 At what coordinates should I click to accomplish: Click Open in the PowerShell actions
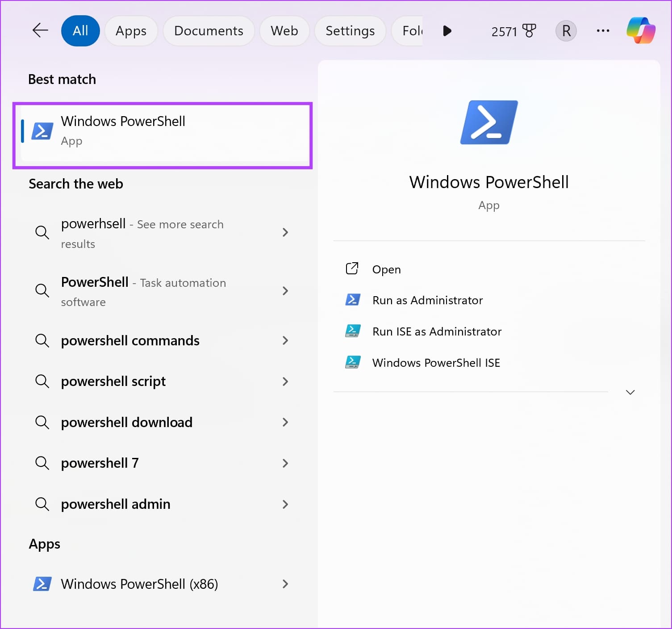pyautogui.click(x=386, y=269)
